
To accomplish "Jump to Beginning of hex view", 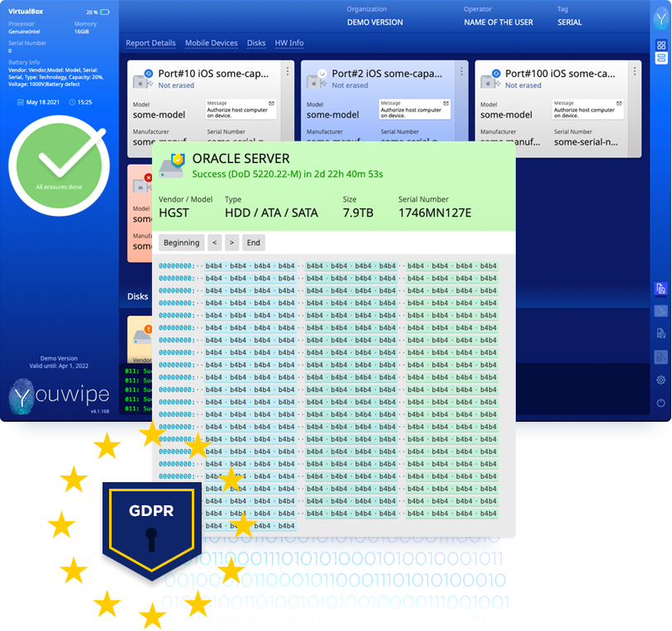I will [x=181, y=242].
